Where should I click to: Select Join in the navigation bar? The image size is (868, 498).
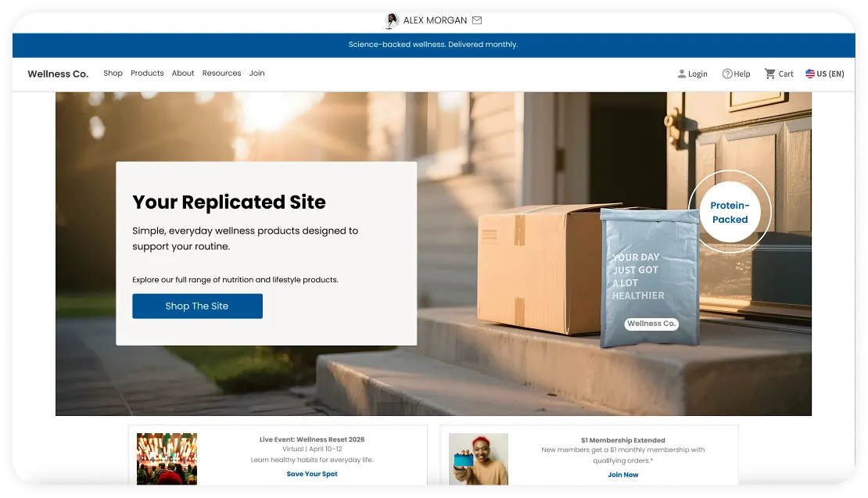(x=256, y=73)
